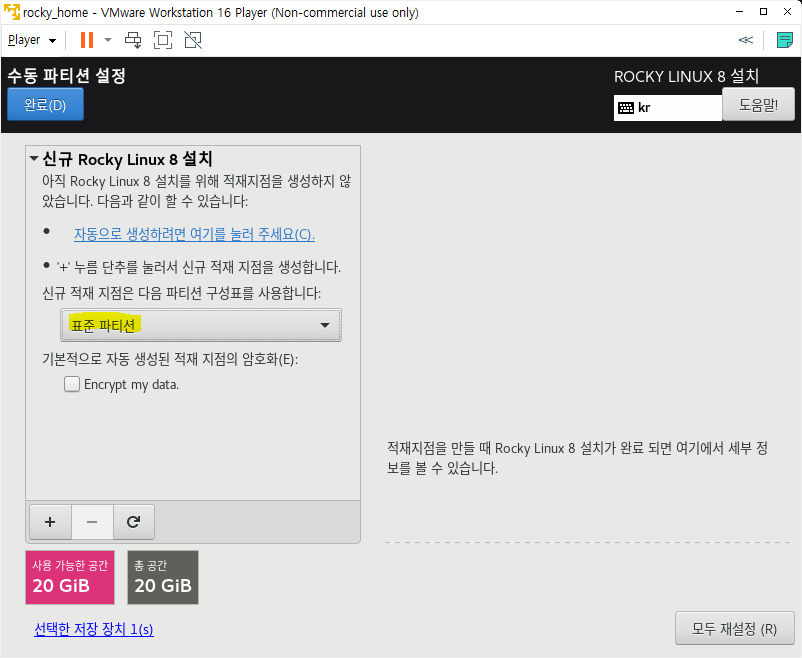This screenshot has height=658, width=802.
Task: Click the 수동 파티션 설정 heading
Action: point(66,76)
